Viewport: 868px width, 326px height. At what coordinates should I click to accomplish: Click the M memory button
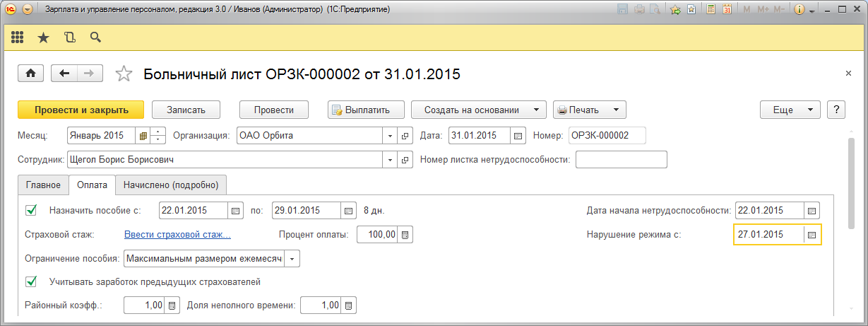coord(747,10)
